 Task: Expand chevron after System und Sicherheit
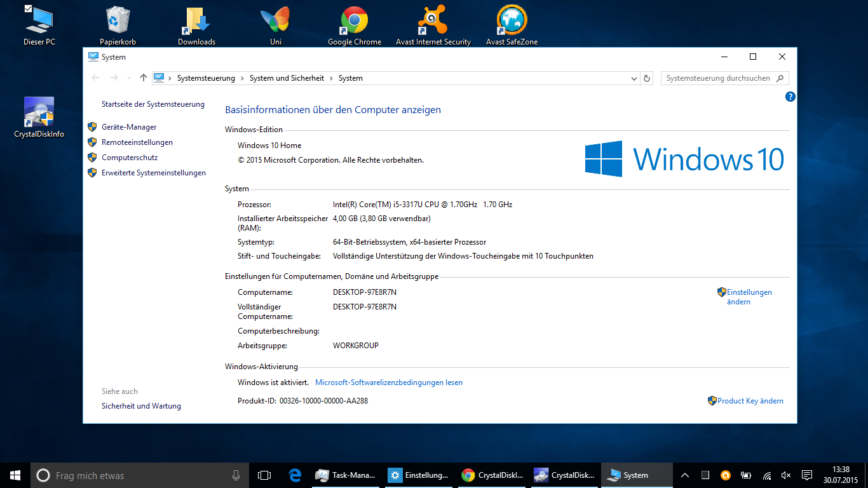(x=331, y=78)
